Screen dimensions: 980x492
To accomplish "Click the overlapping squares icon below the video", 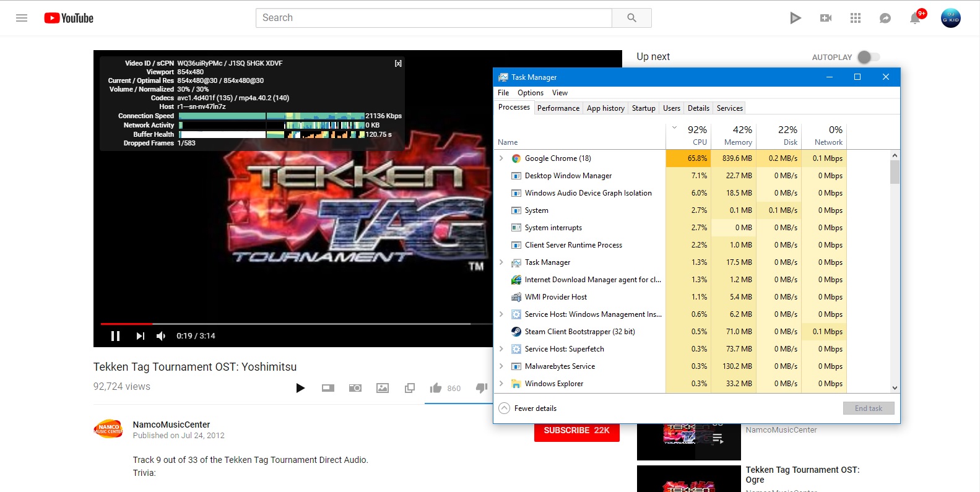I will click(x=410, y=388).
